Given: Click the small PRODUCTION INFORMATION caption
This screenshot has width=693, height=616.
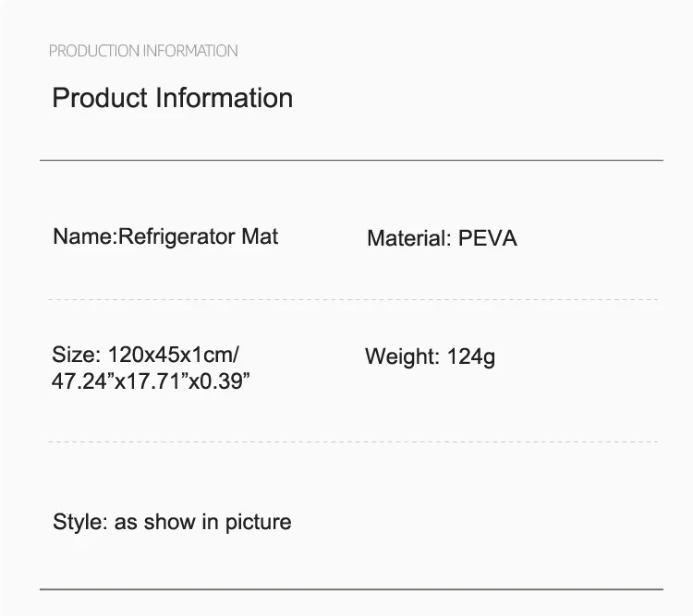Looking at the screenshot, I should 143,51.
